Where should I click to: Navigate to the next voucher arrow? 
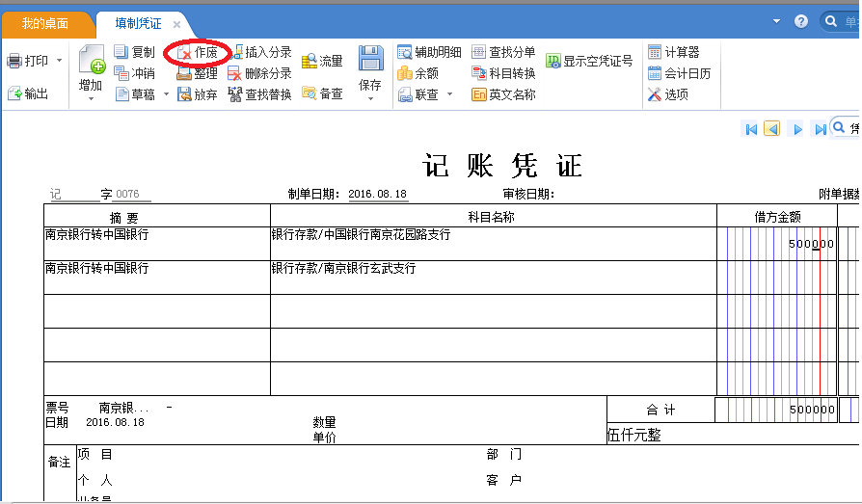796,129
